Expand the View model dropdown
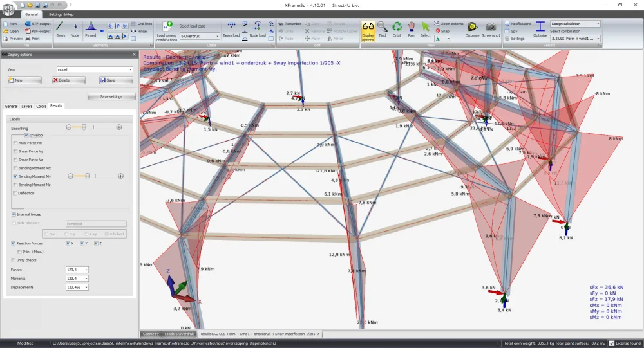Screen dimensions: 644x348 [x=95, y=69]
